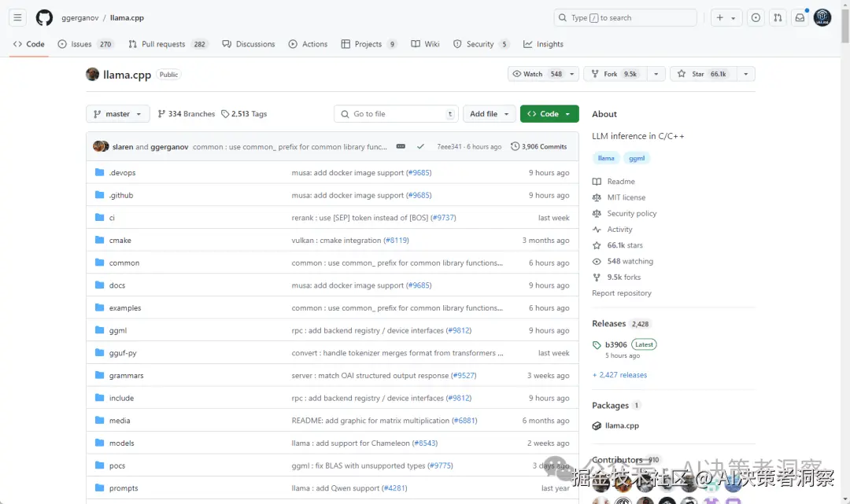This screenshot has height=504, width=850.
Task: View the 334 Branches link
Action: pos(186,114)
